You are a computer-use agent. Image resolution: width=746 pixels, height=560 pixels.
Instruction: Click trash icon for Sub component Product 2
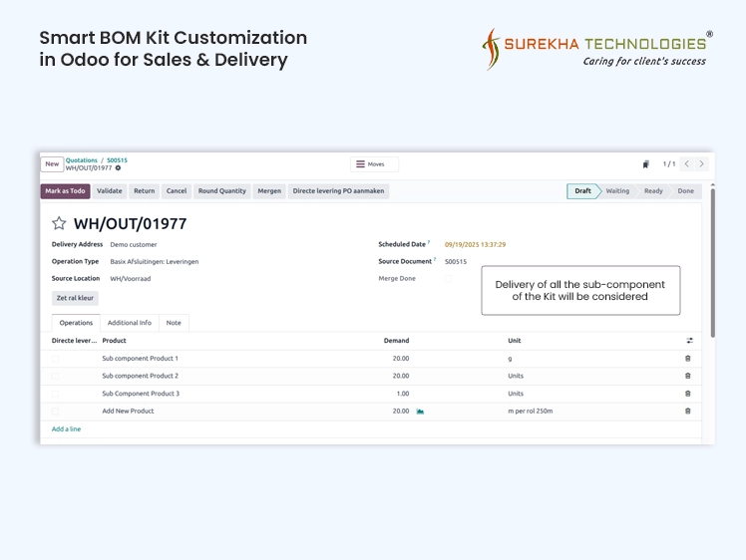point(687,376)
